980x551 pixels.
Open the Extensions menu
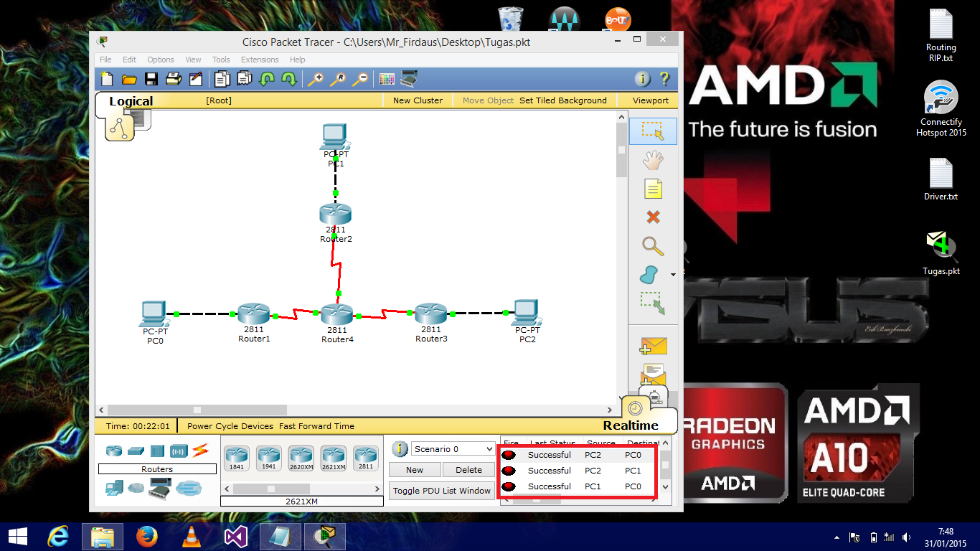[260, 60]
